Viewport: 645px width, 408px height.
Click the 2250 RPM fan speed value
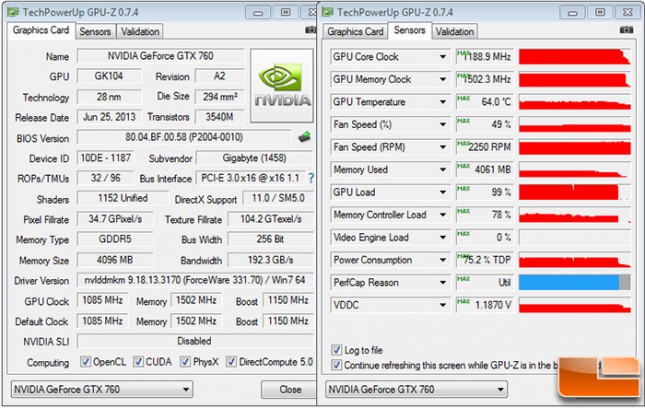(x=485, y=147)
